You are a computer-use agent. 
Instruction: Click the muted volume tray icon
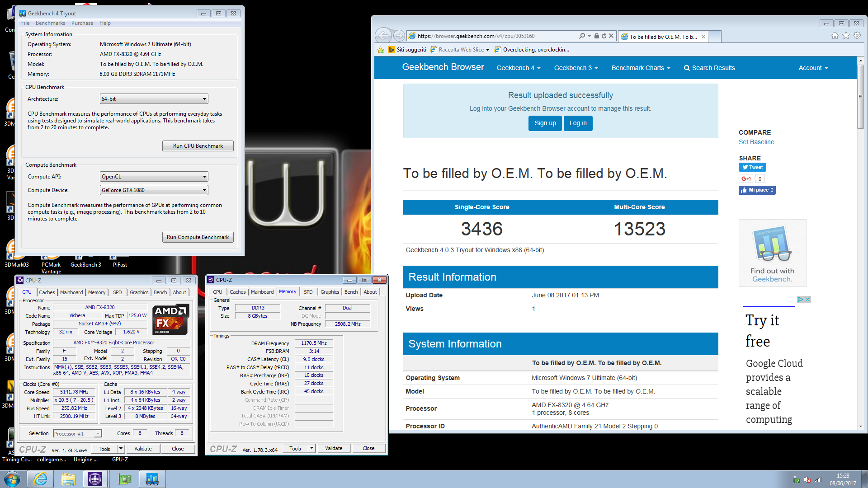click(807, 480)
